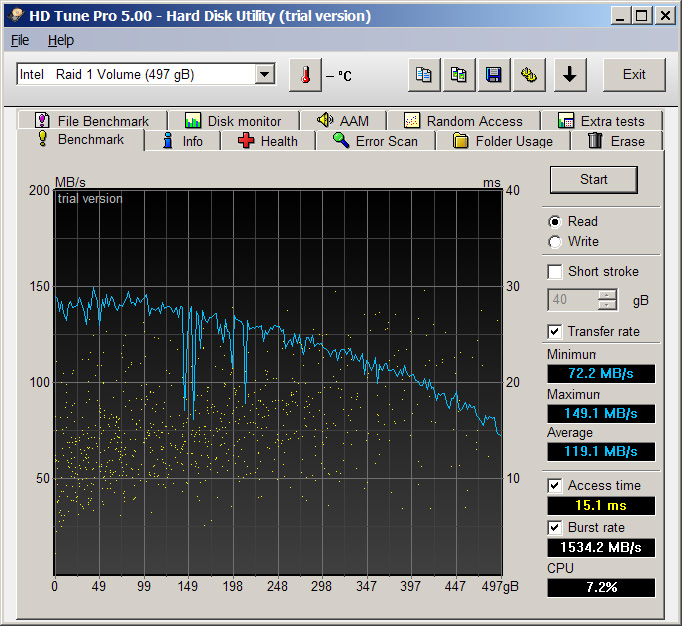Open the Disk monitor tab

[233, 121]
